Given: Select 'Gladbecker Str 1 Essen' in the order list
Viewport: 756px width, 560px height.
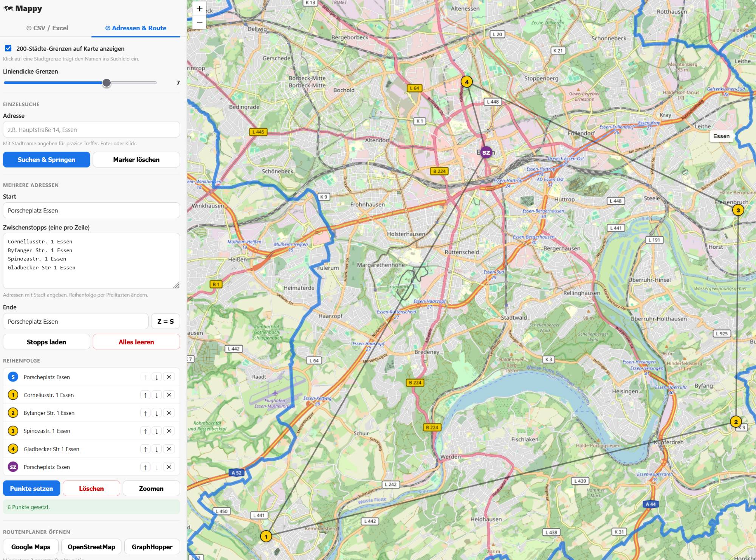Looking at the screenshot, I should [51, 449].
